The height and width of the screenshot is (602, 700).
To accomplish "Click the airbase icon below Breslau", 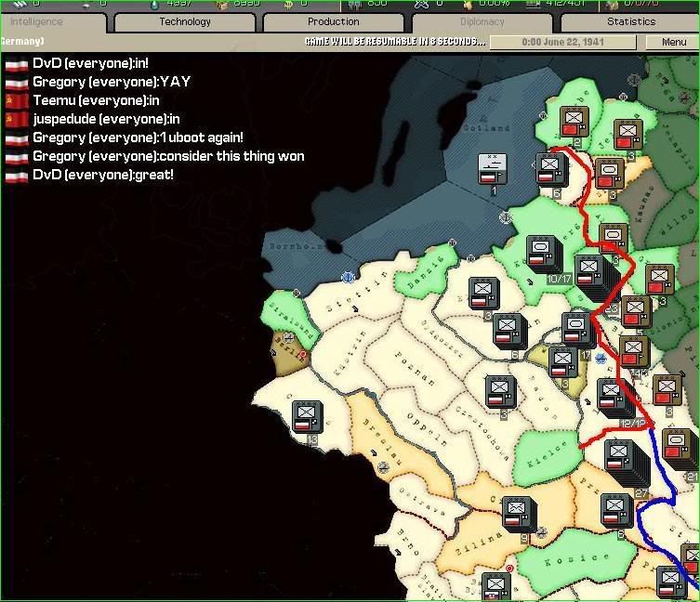I will click(383, 466).
